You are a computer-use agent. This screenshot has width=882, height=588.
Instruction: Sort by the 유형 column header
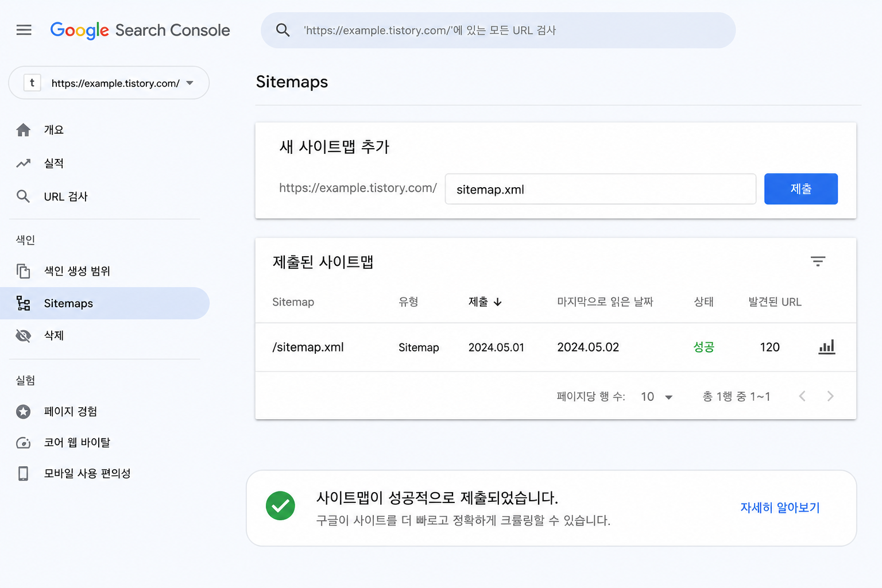(x=408, y=302)
